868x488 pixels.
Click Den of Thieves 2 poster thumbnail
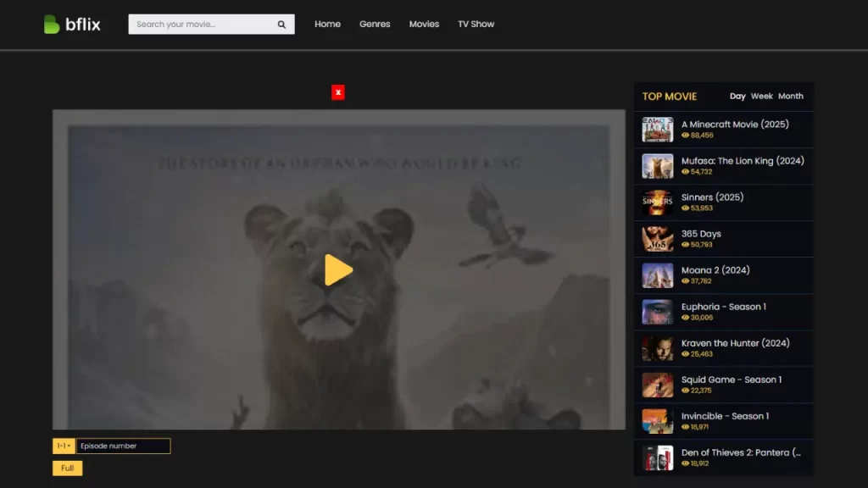(658, 458)
